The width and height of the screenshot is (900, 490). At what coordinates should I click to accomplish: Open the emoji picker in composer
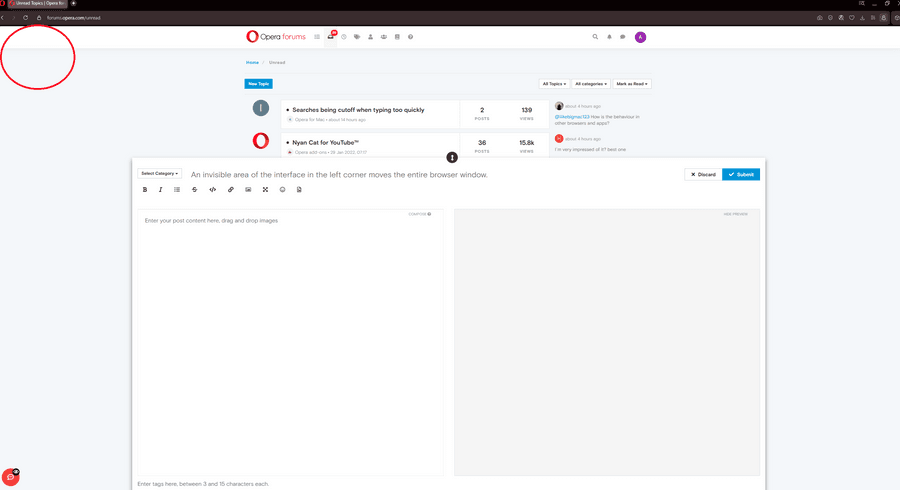[x=282, y=190]
